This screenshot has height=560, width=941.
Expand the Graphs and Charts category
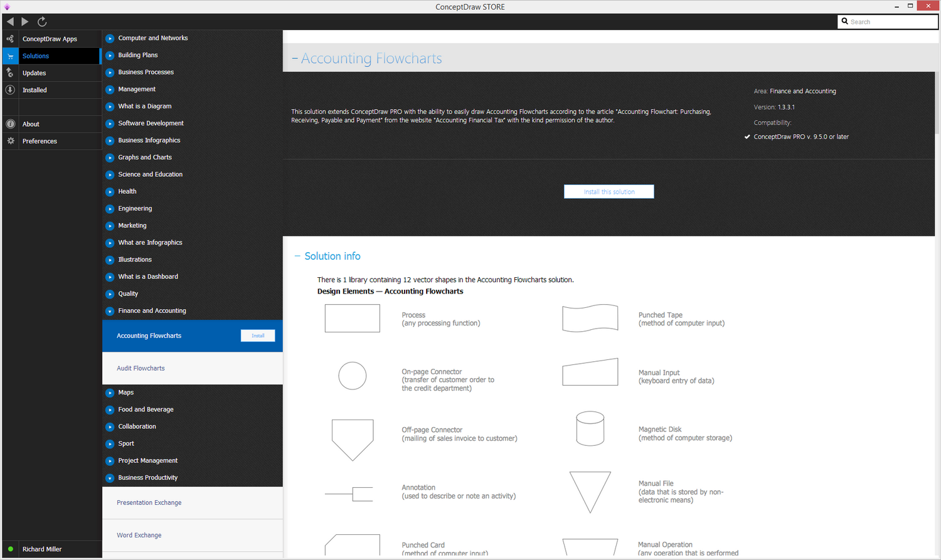(x=110, y=157)
